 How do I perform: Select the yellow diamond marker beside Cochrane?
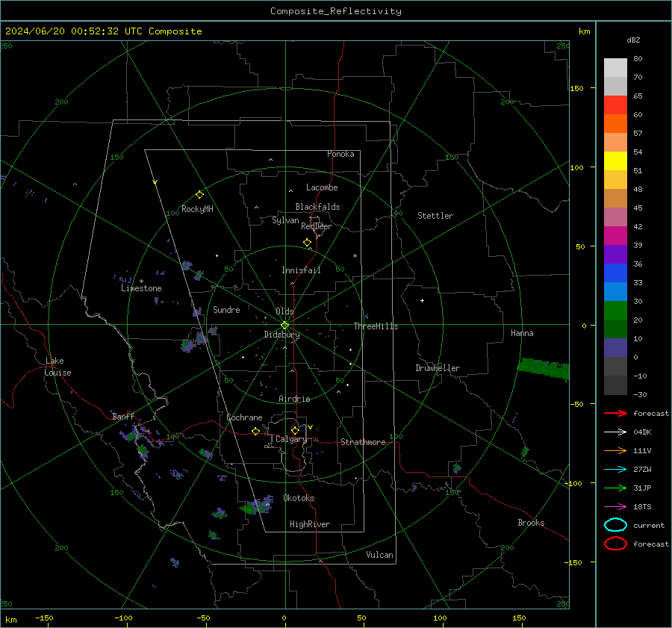(x=256, y=431)
